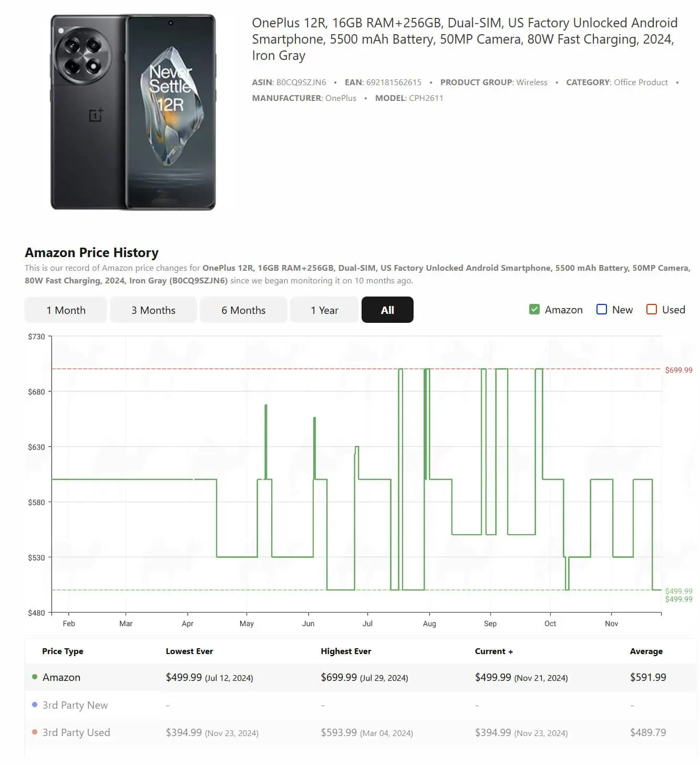Click the blue 3rd Party New dot
Viewport: 700px width, 765px height.
pyautogui.click(x=35, y=705)
